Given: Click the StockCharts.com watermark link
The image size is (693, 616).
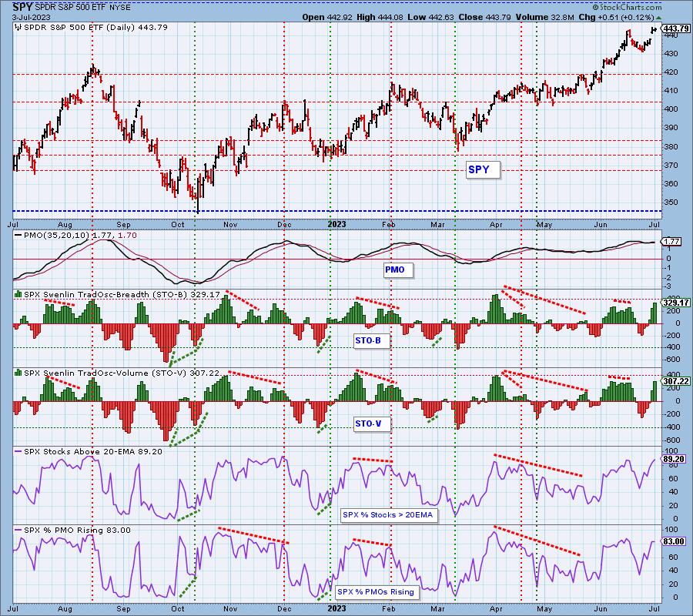Looking at the screenshot, I should tap(627, 8).
